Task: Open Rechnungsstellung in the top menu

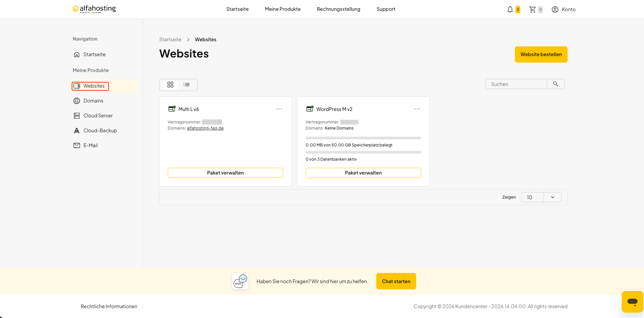Action: coord(338,9)
